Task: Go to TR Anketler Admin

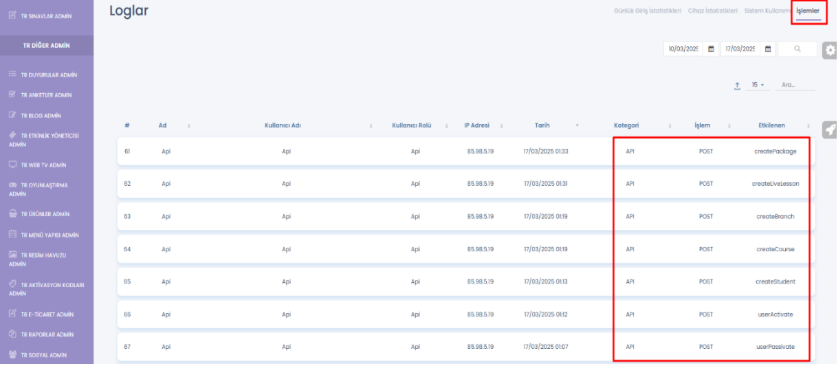Action: [46, 95]
